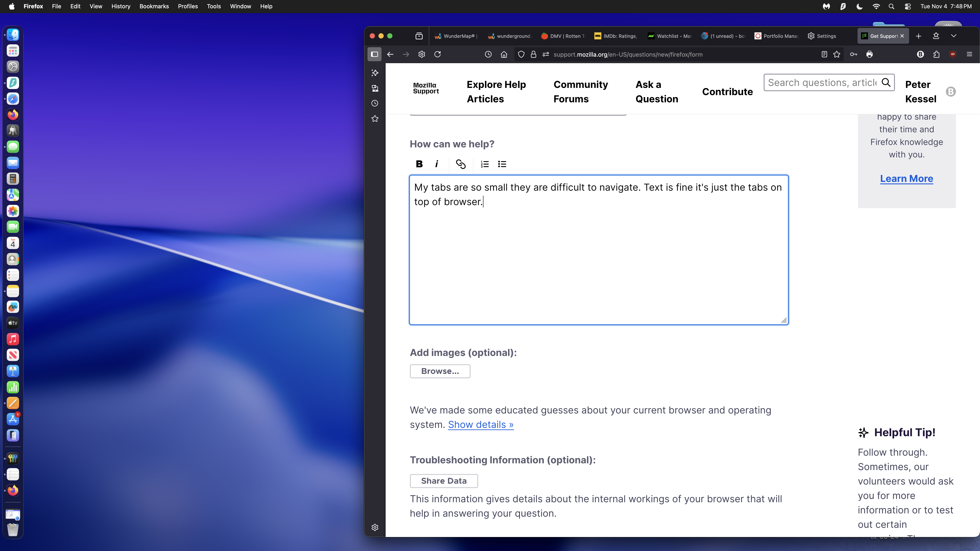
Task: Open the Firefox extensions puzzle icon
Action: (936, 54)
